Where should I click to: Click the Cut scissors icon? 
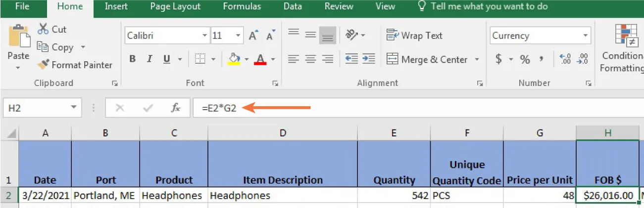click(x=43, y=29)
